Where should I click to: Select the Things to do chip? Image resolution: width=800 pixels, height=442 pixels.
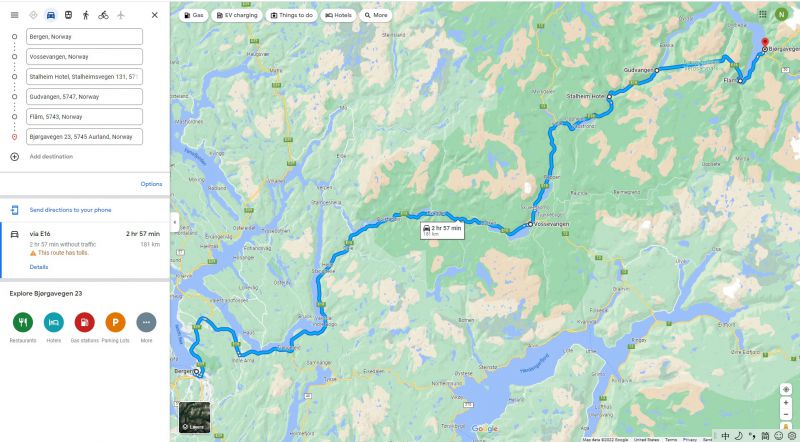click(291, 15)
